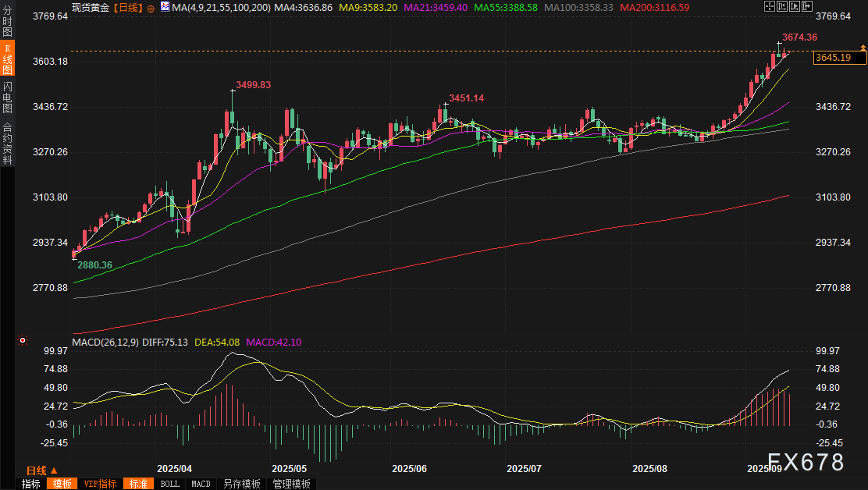Expand the 日线 period selector at bottom left
This screenshot has height=490, width=868.
41,470
